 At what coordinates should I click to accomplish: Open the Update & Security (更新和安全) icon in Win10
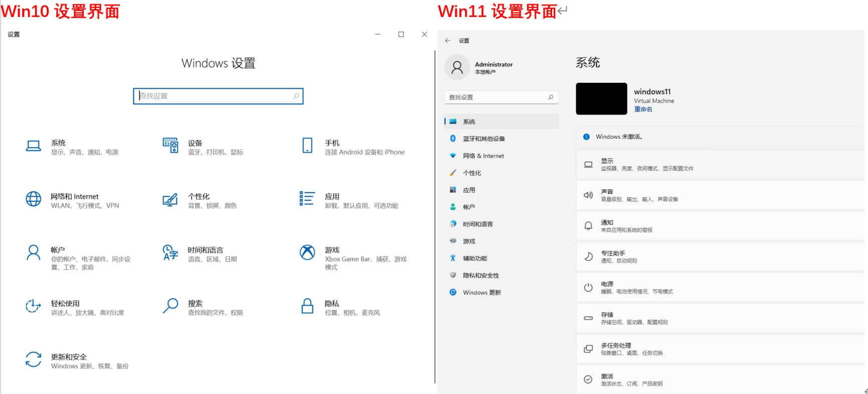[x=34, y=359]
